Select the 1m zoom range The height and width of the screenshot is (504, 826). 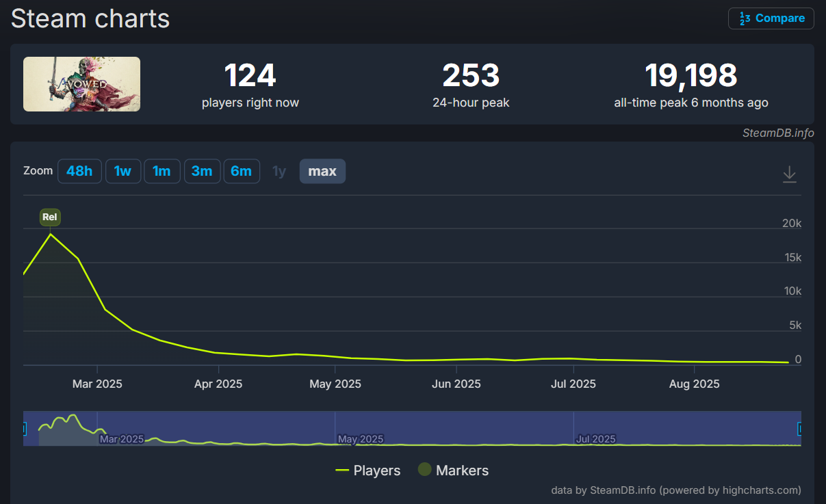click(x=162, y=171)
